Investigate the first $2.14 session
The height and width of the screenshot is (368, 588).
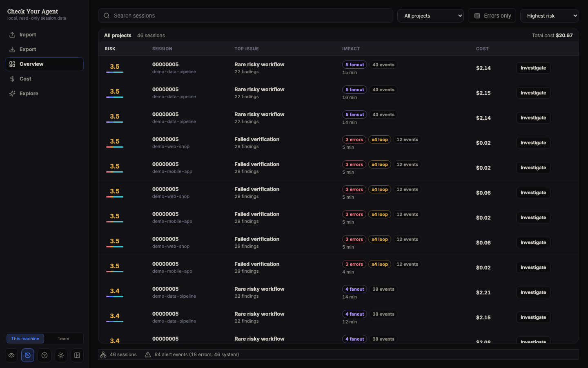pos(533,68)
